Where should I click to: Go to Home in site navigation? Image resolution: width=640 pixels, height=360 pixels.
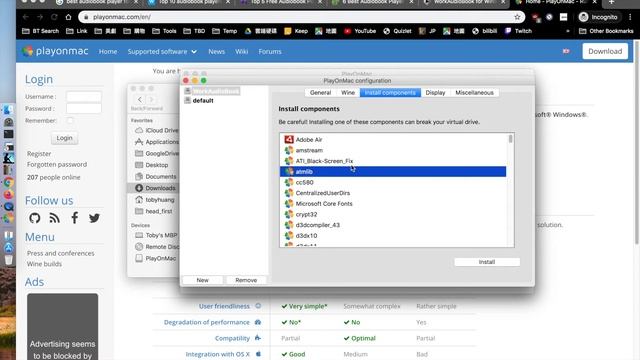click(x=108, y=51)
